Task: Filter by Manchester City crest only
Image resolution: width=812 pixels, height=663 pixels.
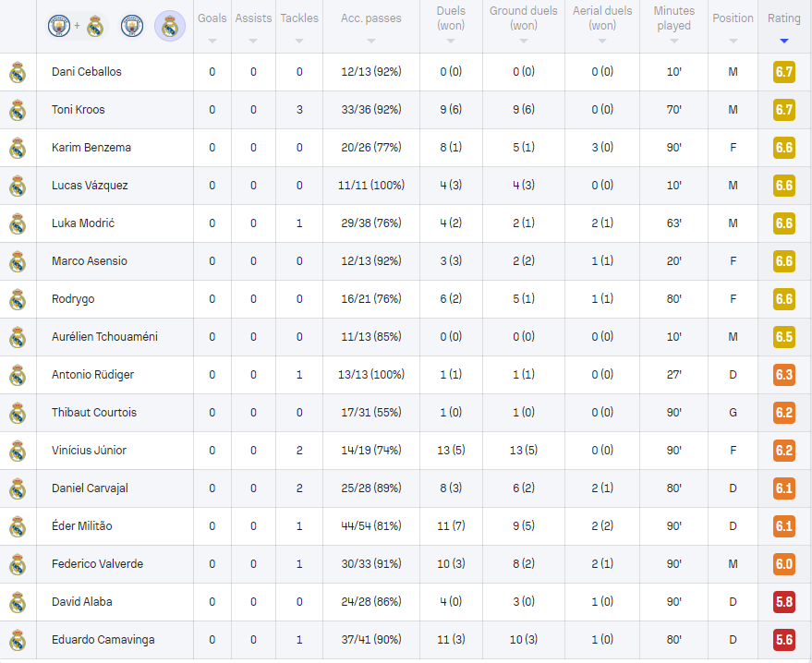Action: tap(132, 26)
